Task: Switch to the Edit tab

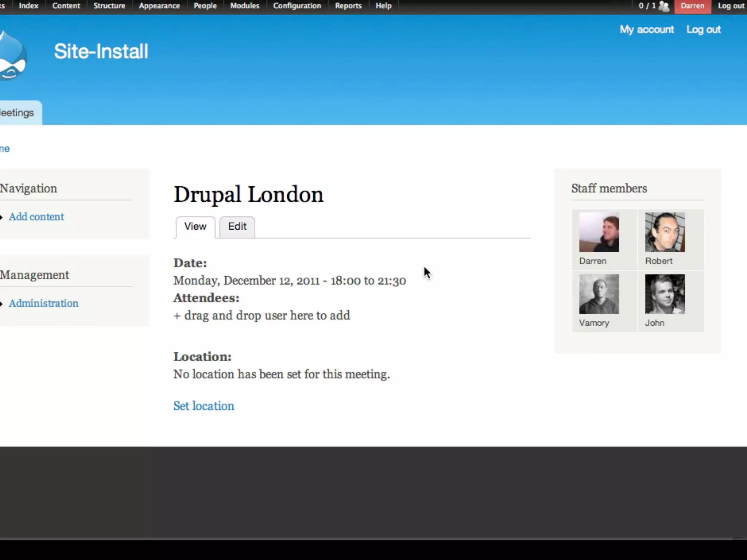Action: point(237,227)
